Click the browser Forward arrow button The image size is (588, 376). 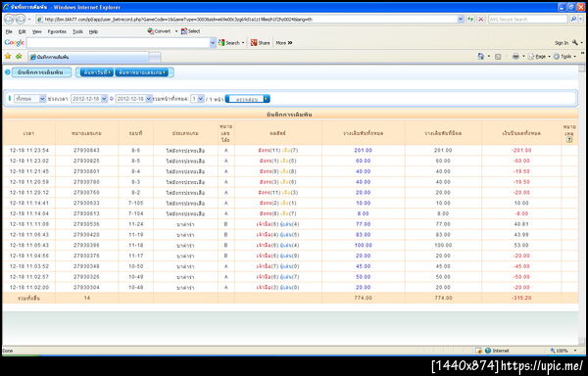[21, 20]
